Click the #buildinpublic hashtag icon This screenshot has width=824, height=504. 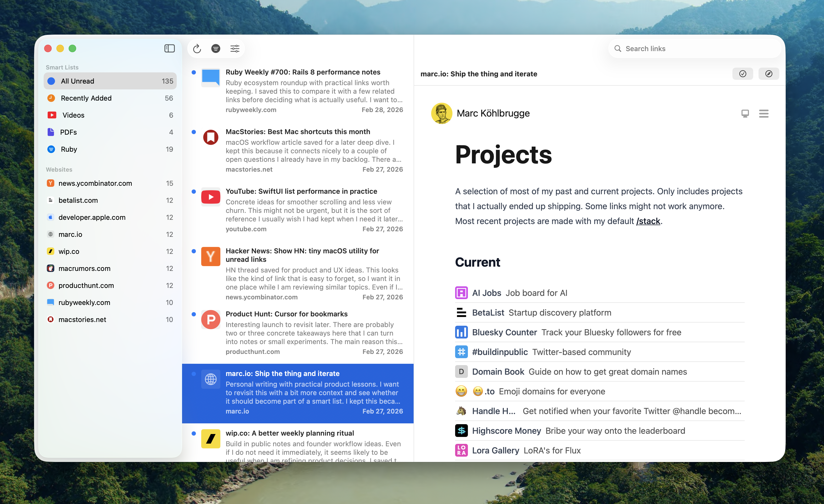pos(461,352)
